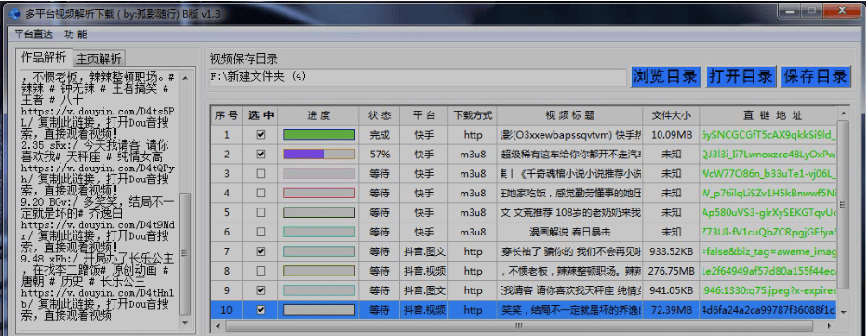Screen dimensions: 868x336
Task: Click the app icon in title bar
Action: (x=16, y=14)
